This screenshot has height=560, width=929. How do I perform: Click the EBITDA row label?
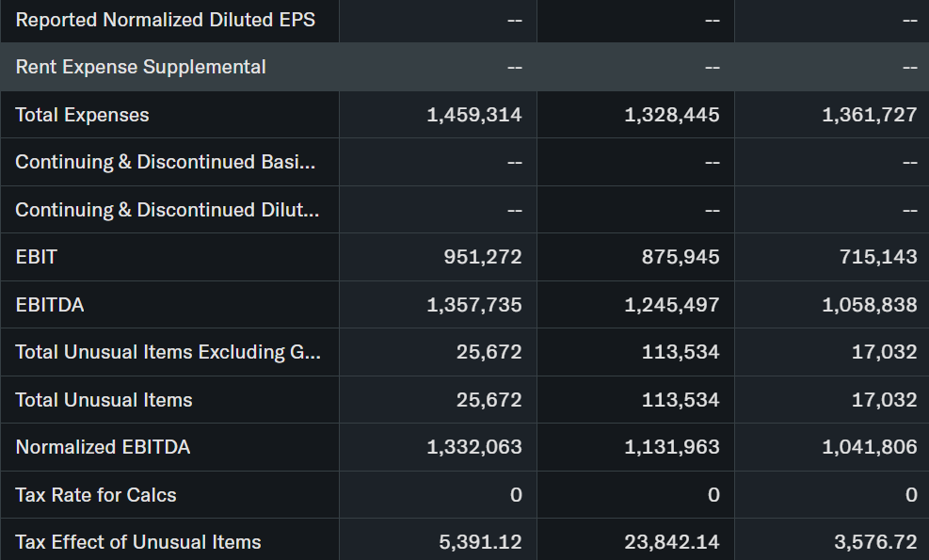click(50, 305)
